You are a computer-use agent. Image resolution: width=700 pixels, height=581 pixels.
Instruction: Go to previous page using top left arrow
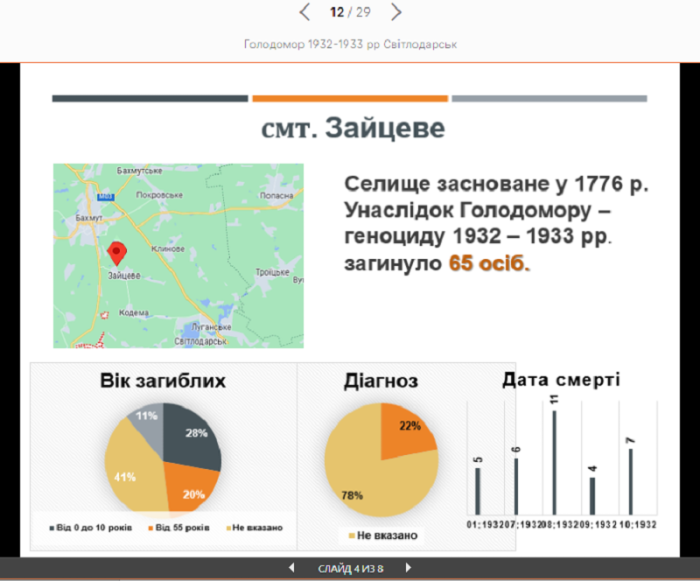tap(306, 12)
